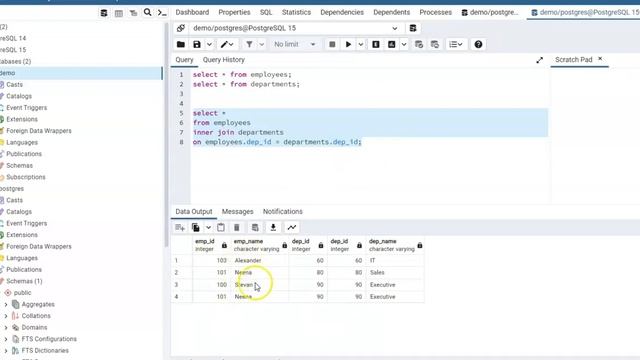Open the PSQL tool terminal icon

(162, 13)
